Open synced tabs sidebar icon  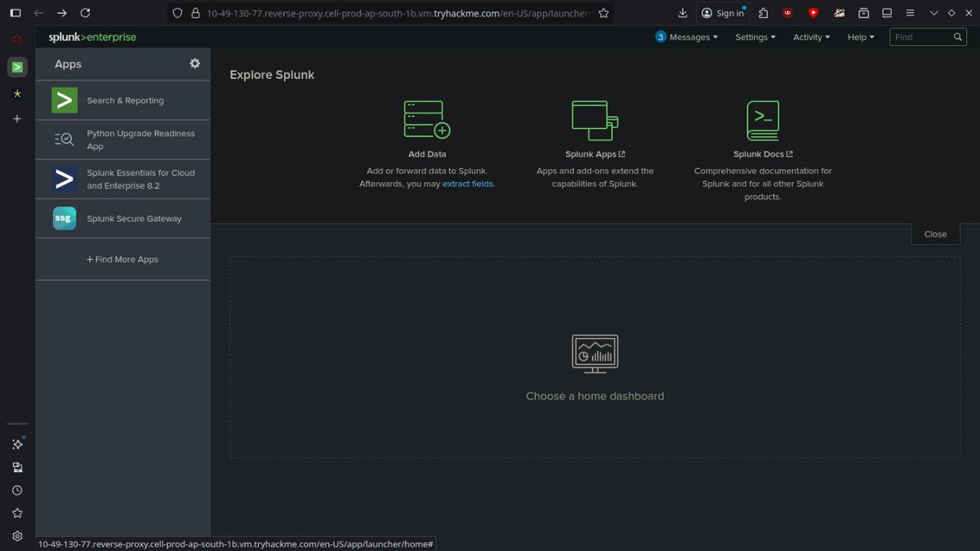(x=17, y=468)
